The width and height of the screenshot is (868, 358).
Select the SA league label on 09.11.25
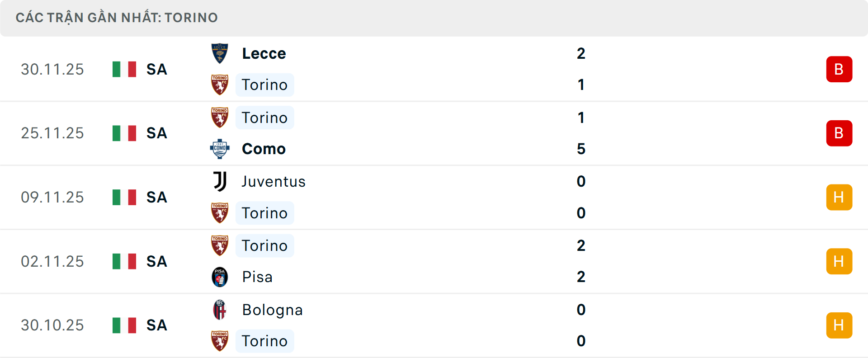[x=157, y=198]
